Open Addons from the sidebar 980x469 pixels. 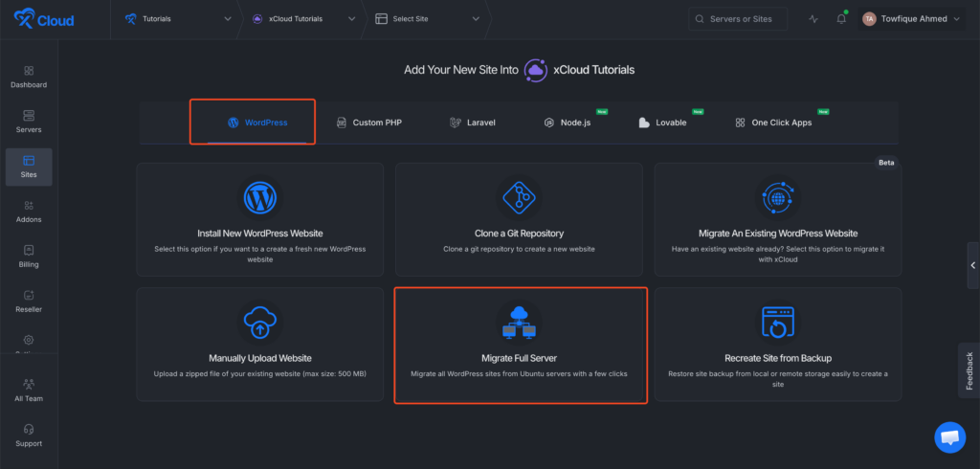tap(29, 212)
